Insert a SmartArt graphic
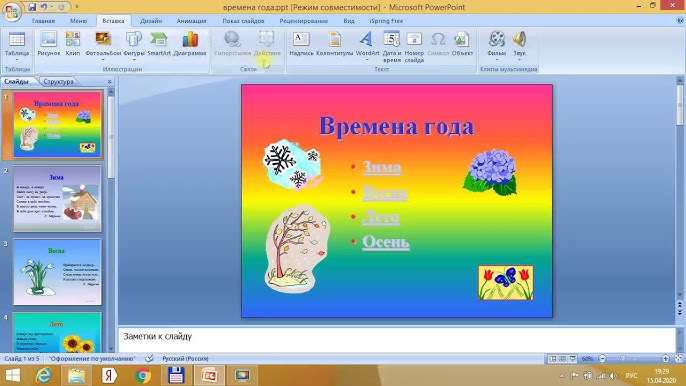Screen dimensions: 686x386 pos(159,44)
